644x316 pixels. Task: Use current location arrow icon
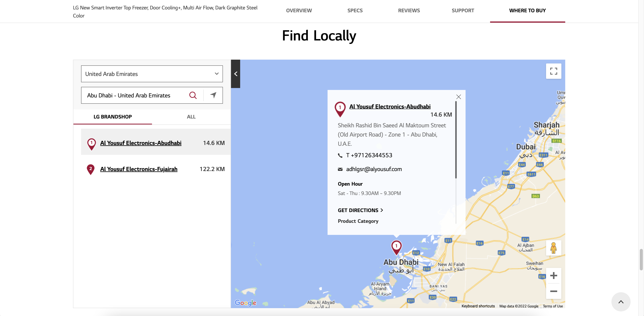pyautogui.click(x=213, y=95)
